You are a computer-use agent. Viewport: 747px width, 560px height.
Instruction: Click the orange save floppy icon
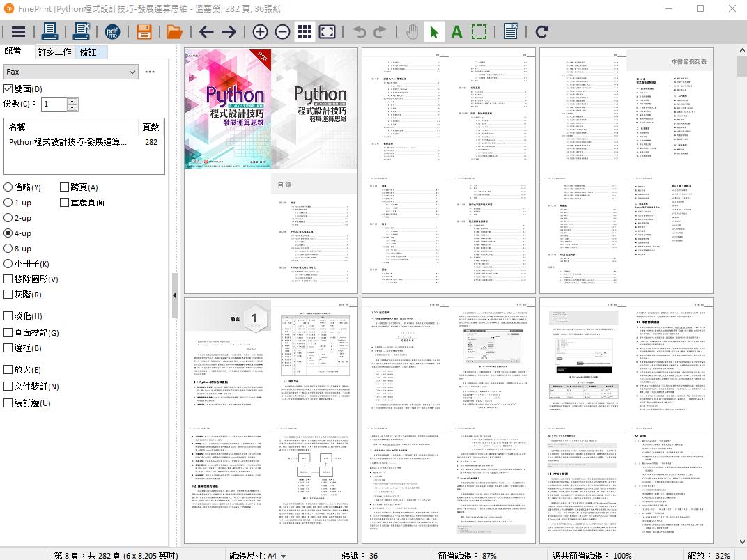point(144,31)
